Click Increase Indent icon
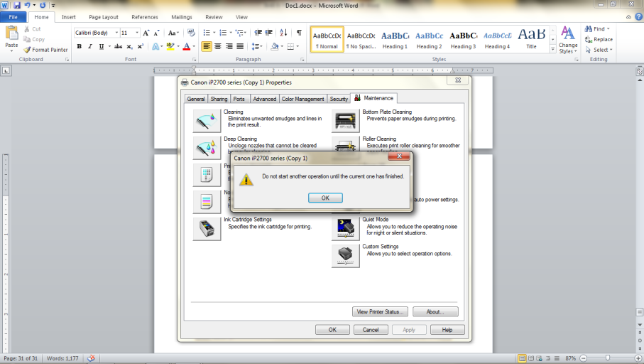The image size is (644, 364). click(269, 33)
